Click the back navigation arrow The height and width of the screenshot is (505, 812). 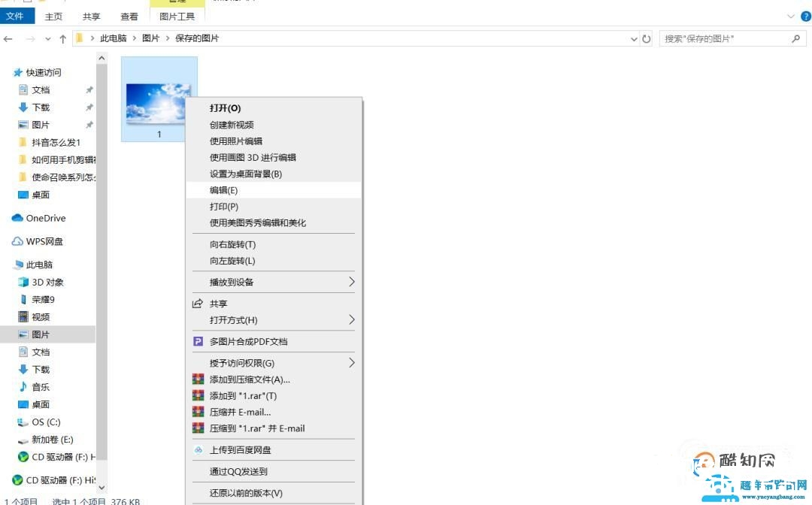point(9,38)
